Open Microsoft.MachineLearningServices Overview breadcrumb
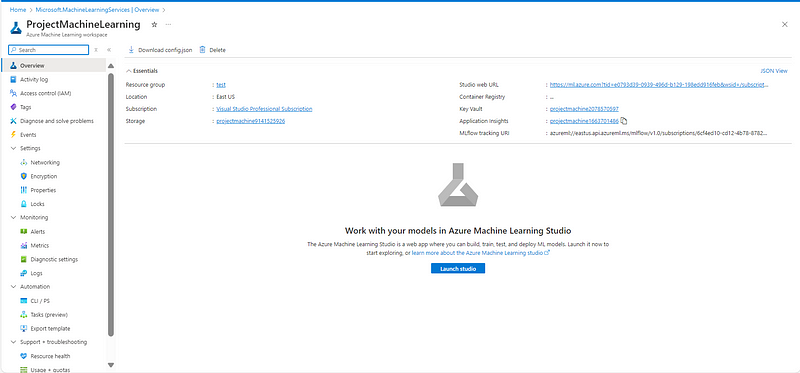This screenshot has height=373, width=800. click(x=97, y=10)
